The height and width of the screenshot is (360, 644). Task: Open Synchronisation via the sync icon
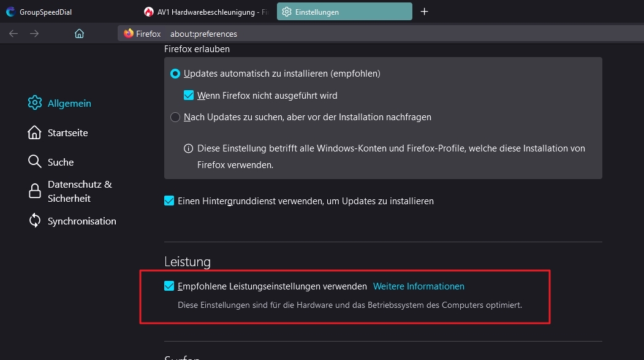click(x=35, y=221)
